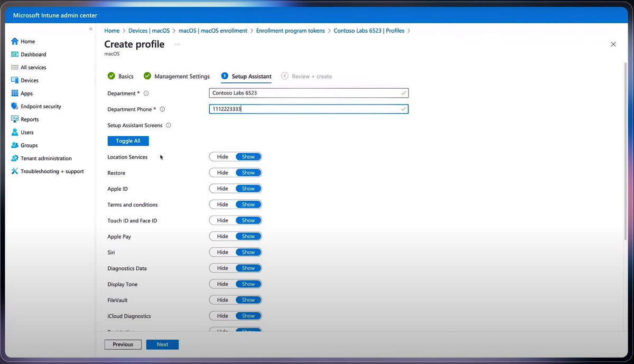Image resolution: width=634 pixels, height=364 pixels.
Task: Open the ellipsis menu beside Create profile
Action: tap(178, 44)
